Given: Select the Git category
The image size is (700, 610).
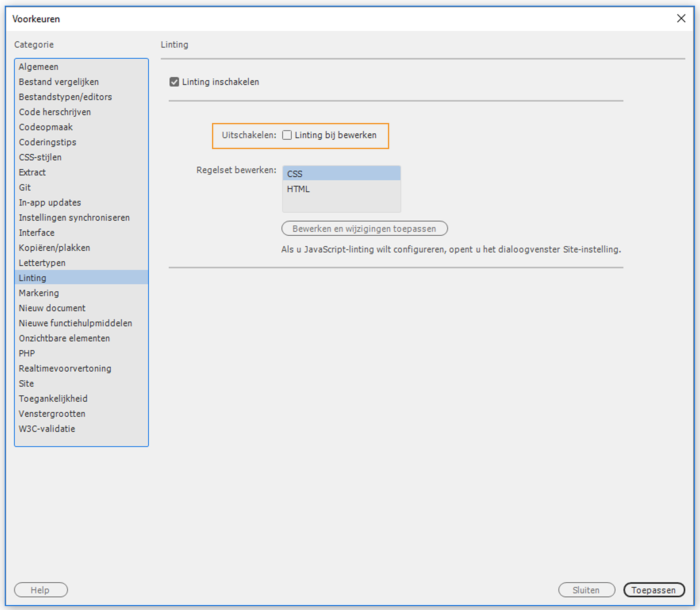Looking at the screenshot, I should point(25,188).
